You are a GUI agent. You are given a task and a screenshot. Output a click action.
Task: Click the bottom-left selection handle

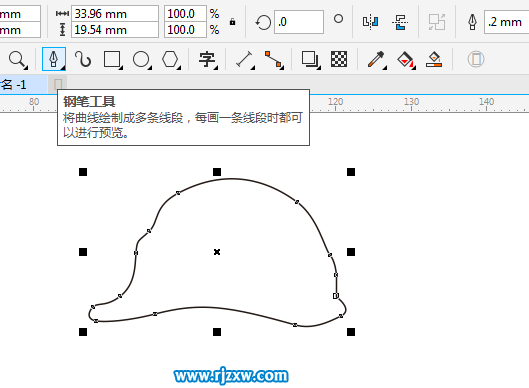click(83, 332)
